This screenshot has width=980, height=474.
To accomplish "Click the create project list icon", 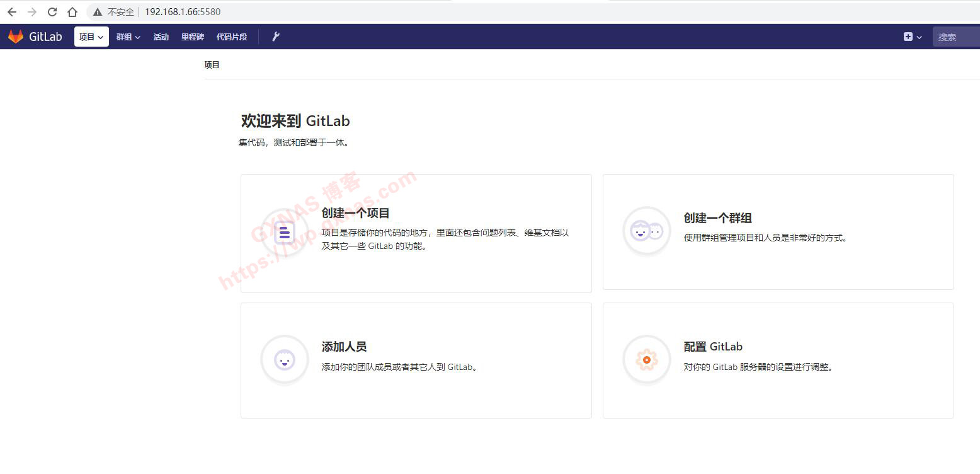I will 284,233.
